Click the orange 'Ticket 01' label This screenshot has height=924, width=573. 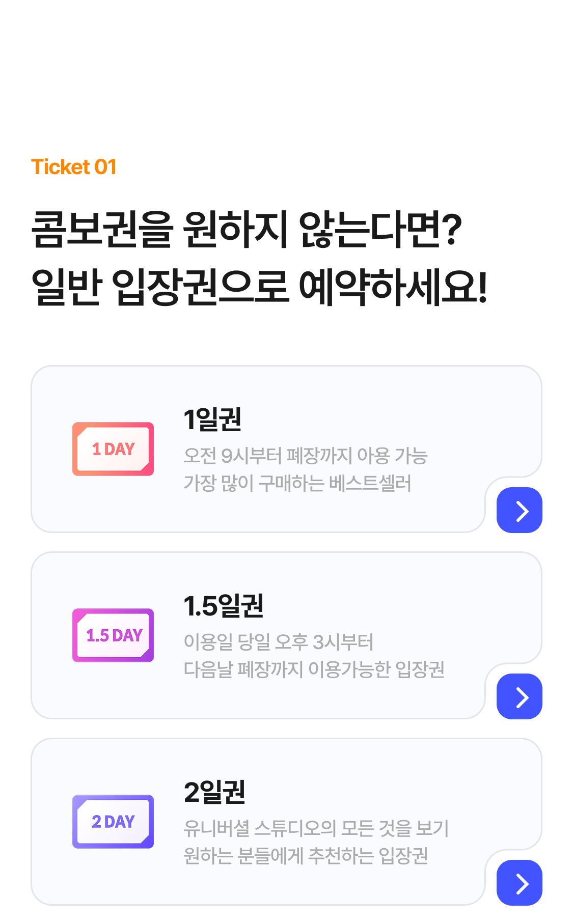coord(74,167)
